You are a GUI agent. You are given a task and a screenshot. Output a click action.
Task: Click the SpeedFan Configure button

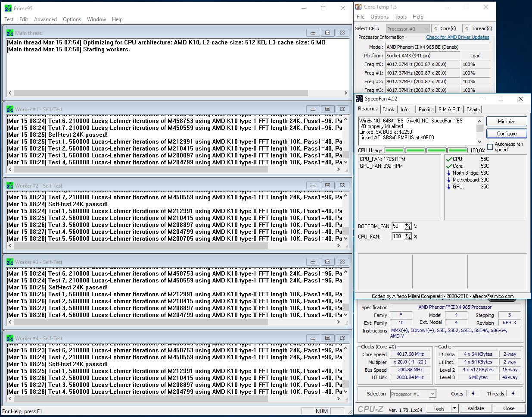pyautogui.click(x=507, y=134)
